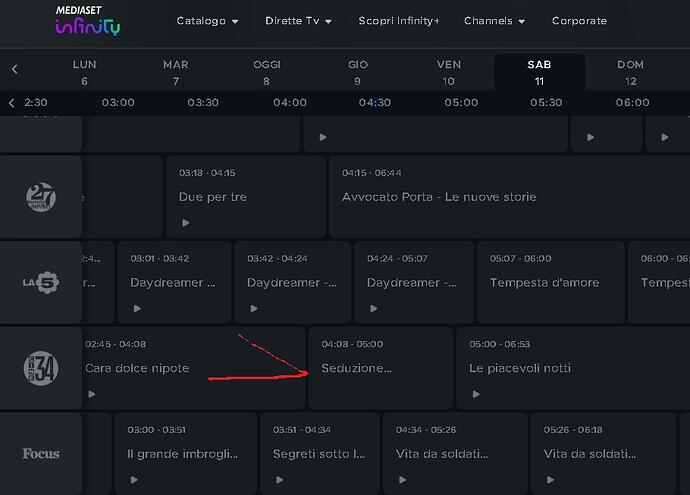Play the 04:34 - 05:26 Vita da soldati
This screenshot has width=690, height=495.
tap(403, 480)
